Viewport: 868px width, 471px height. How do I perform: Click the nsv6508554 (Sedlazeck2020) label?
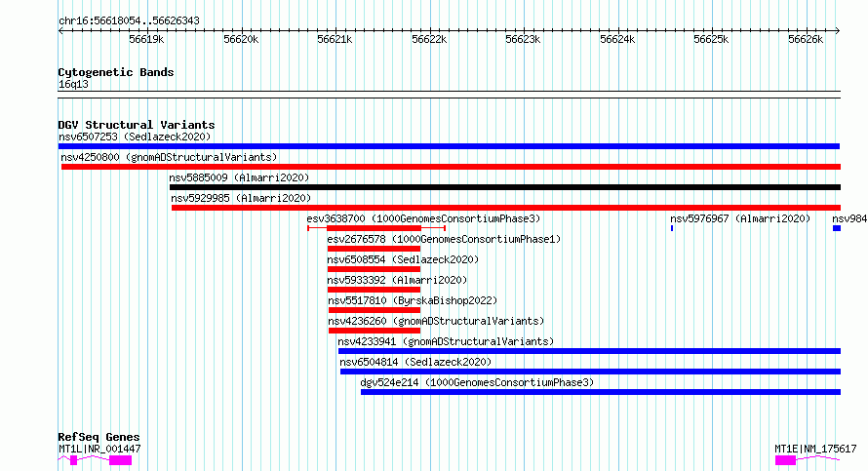(x=403, y=259)
